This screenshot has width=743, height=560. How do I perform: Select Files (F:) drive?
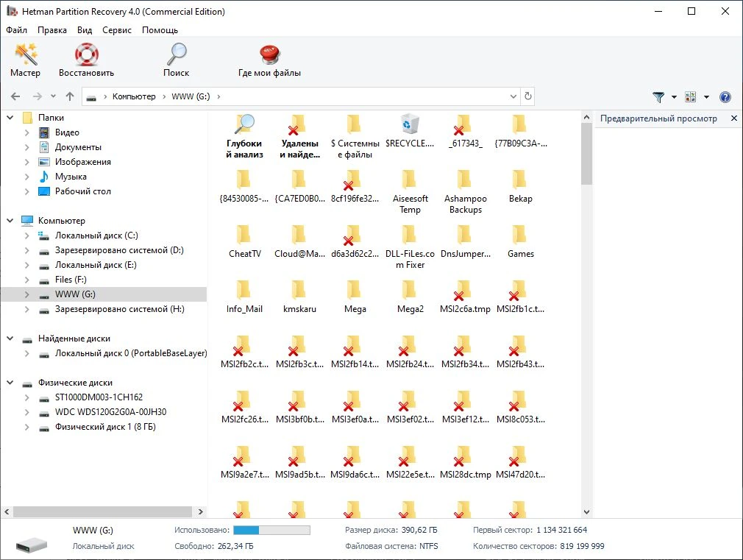click(71, 280)
